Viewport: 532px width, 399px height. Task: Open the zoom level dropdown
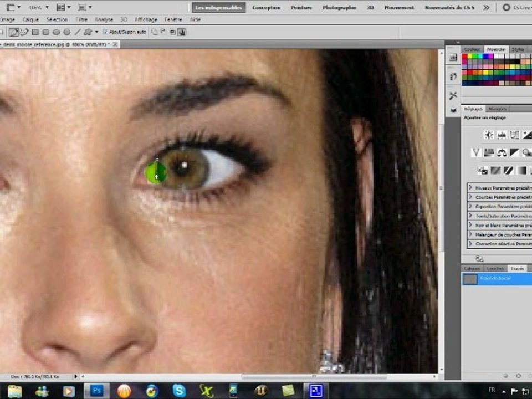[x=47, y=7]
